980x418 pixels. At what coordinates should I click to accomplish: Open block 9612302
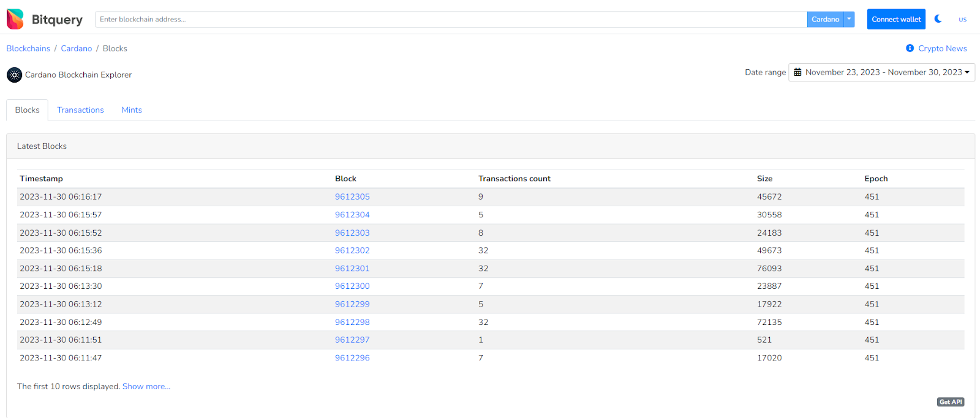point(352,250)
